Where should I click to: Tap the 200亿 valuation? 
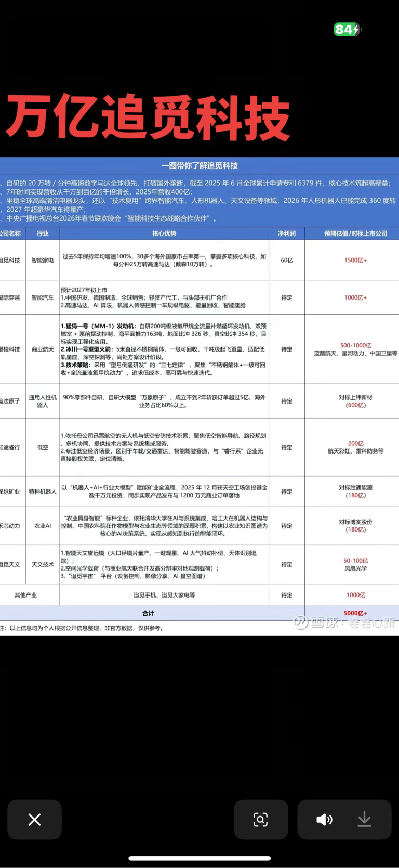356,444
